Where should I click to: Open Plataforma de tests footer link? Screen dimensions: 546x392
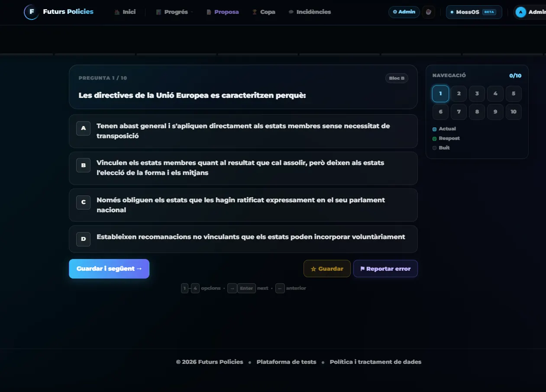[x=287, y=362]
